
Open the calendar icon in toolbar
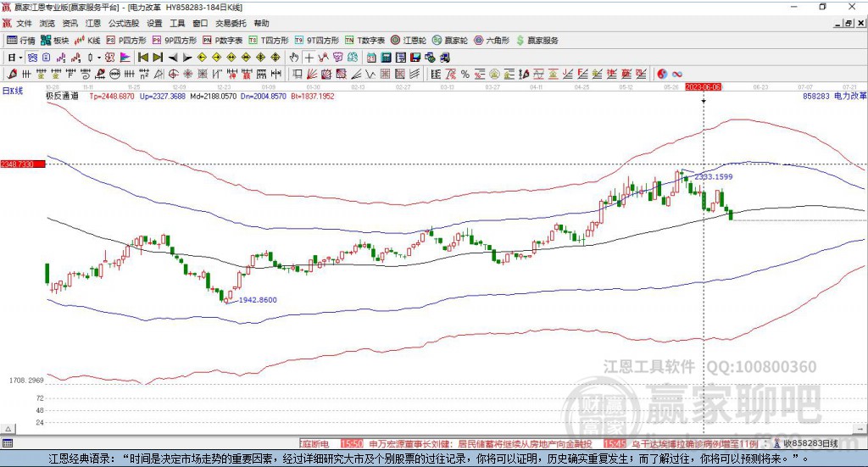(x=371, y=58)
